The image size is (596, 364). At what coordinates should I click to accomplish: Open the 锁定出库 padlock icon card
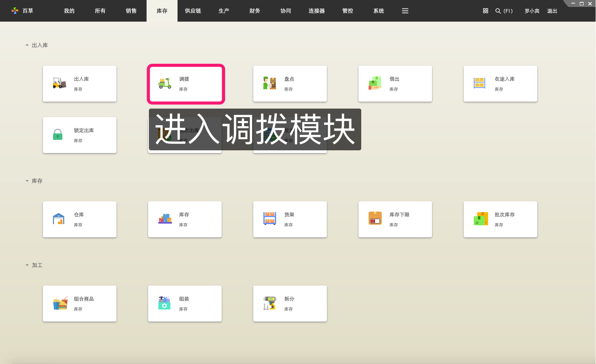80,135
